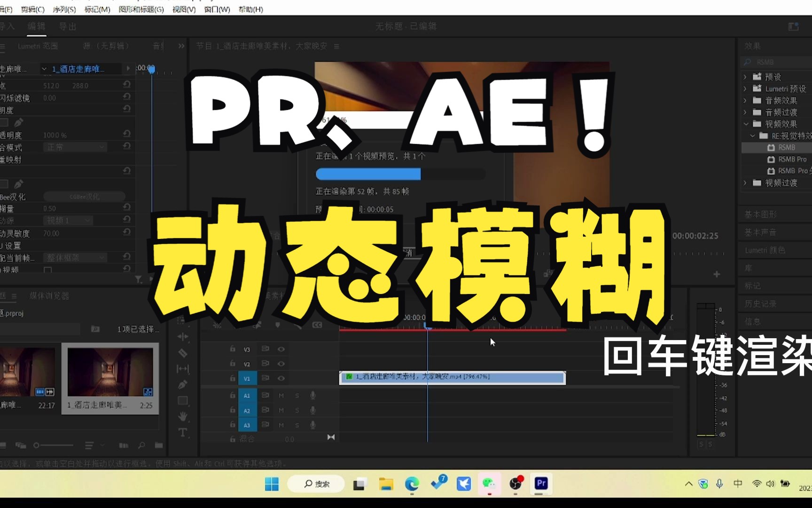Click the find-in-folder icon by project search
This screenshot has height=508, width=812.
pos(95,329)
